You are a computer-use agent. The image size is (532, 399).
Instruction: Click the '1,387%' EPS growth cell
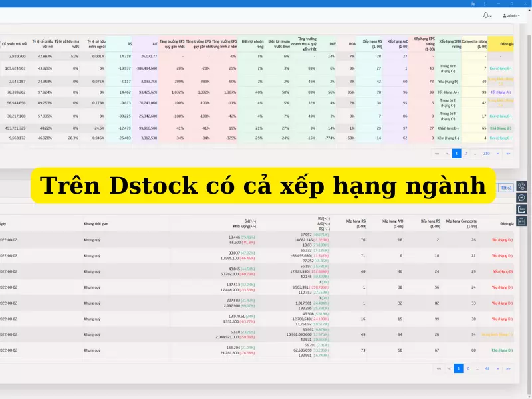230,92
